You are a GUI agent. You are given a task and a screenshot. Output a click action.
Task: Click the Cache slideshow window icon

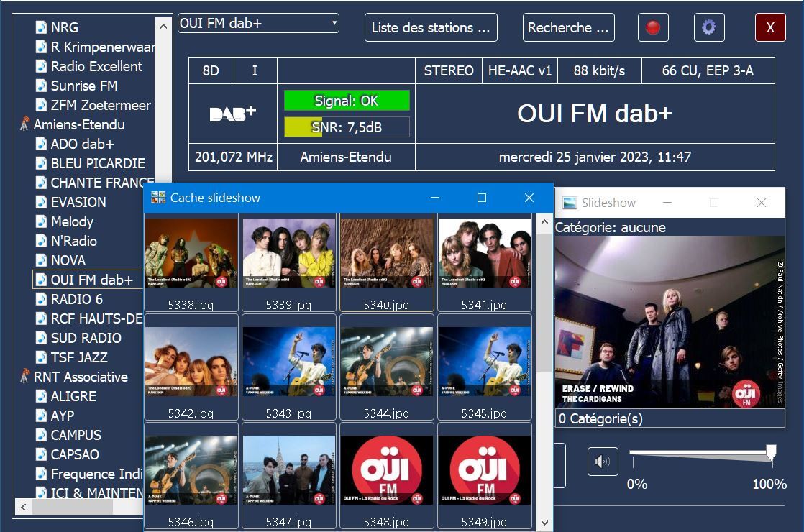pyautogui.click(x=158, y=198)
